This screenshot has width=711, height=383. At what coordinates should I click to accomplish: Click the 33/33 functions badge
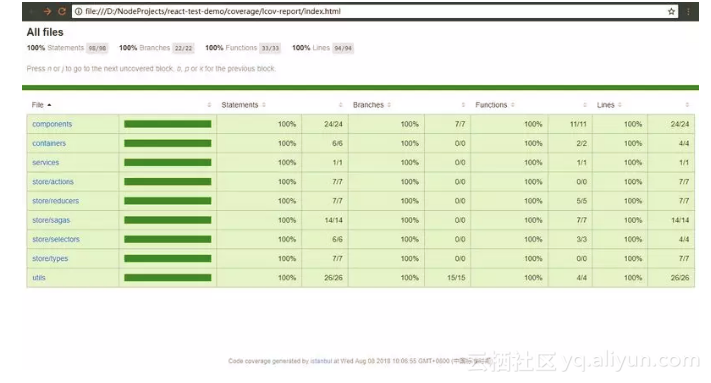tap(270, 48)
